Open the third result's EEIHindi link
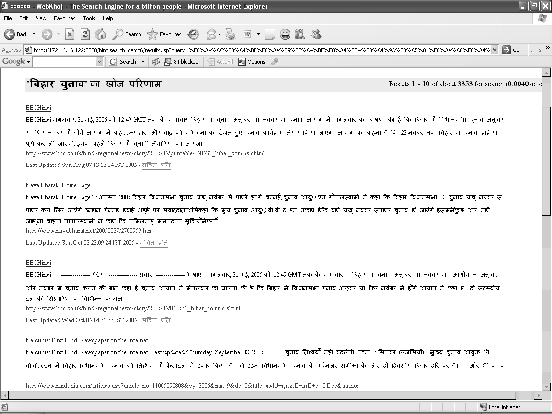This screenshot has height=414, width=552. tap(38, 263)
